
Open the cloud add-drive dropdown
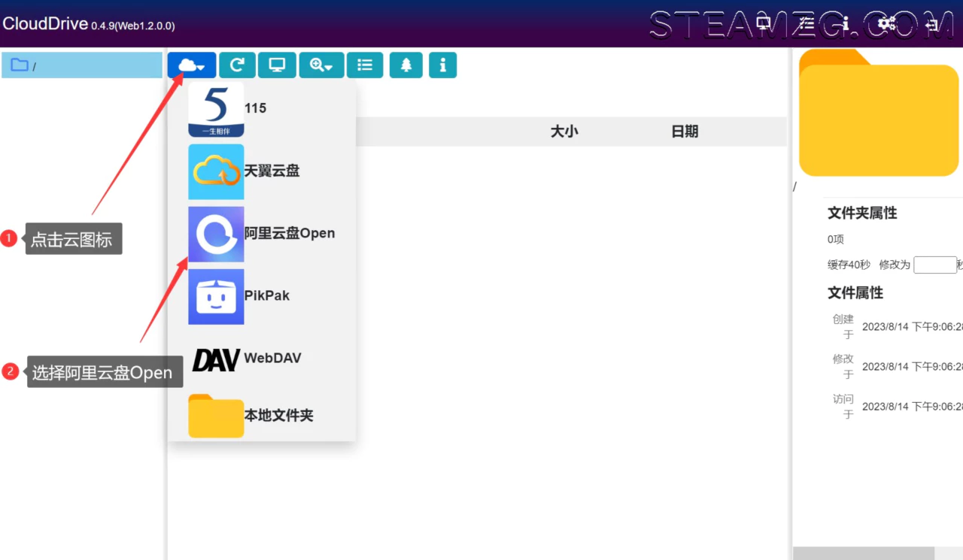point(192,65)
